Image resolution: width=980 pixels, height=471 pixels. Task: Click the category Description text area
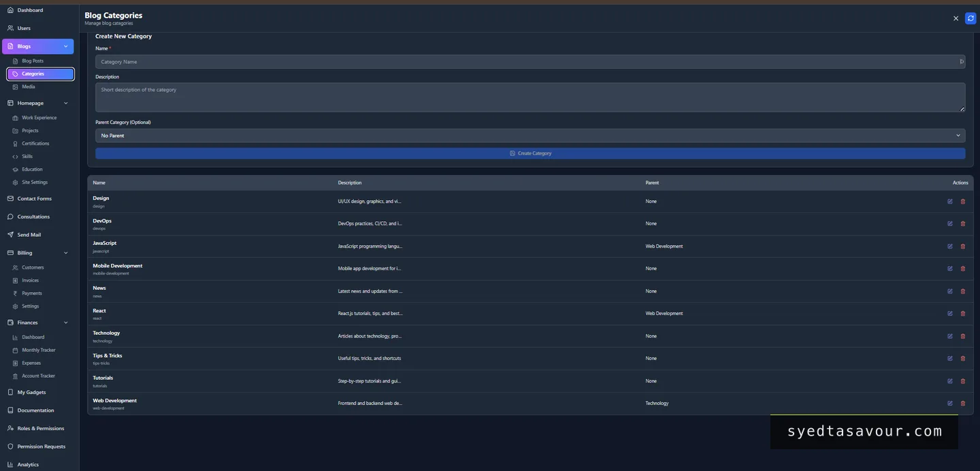pyautogui.click(x=530, y=97)
